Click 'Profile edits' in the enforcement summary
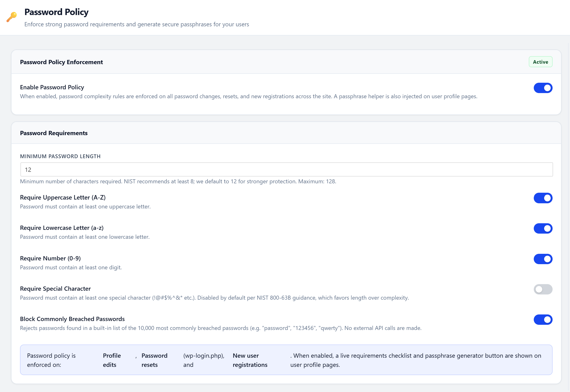Screen dimensions: 570x392 click(112, 360)
